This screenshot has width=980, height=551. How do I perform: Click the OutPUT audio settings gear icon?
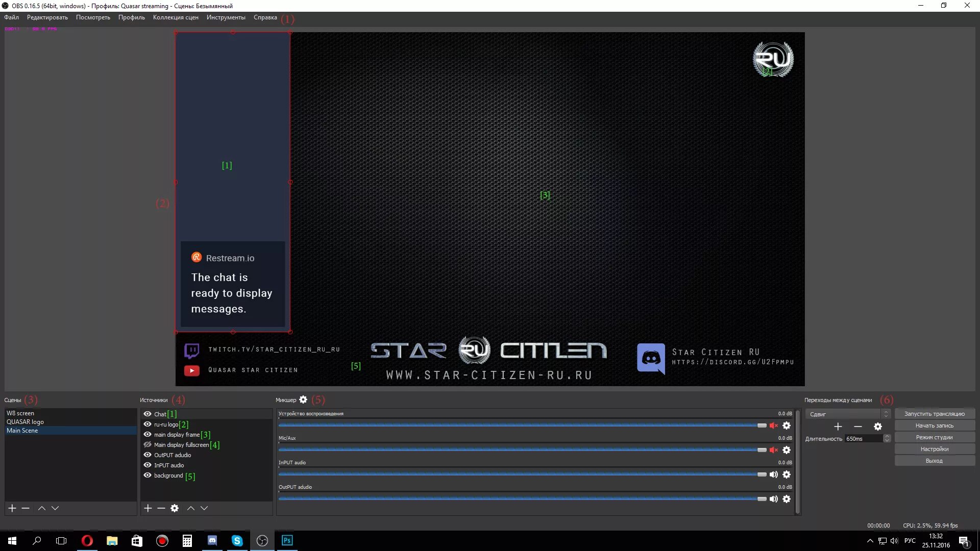pos(786,498)
